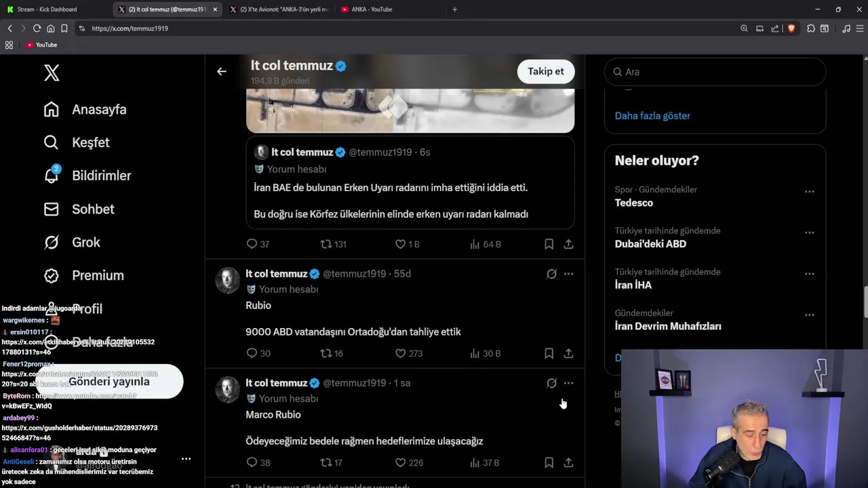Repost the Marco Rubio post with 17 reposts
The width and height of the screenshot is (868, 488).
pyautogui.click(x=332, y=462)
